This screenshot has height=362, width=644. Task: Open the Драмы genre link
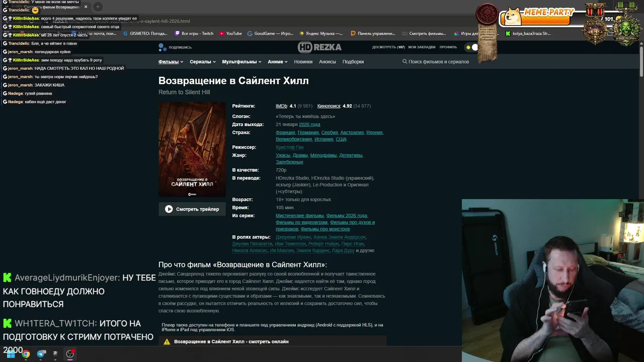pos(300,155)
